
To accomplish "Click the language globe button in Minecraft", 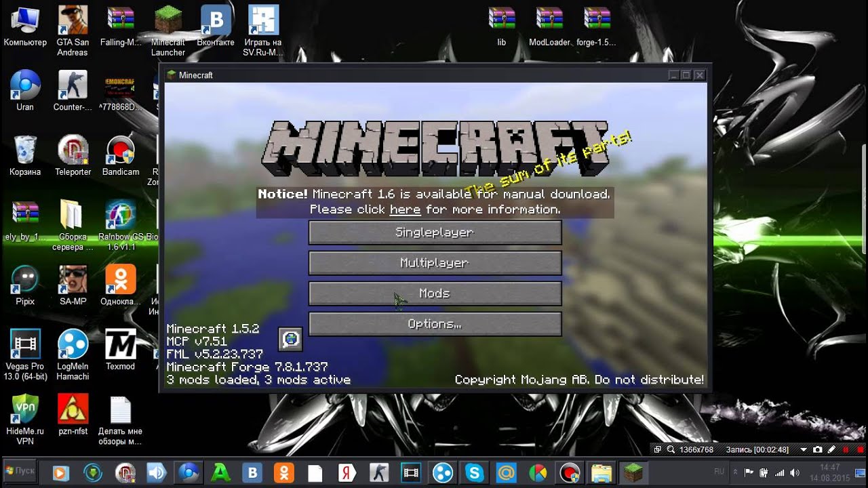I will [x=290, y=339].
